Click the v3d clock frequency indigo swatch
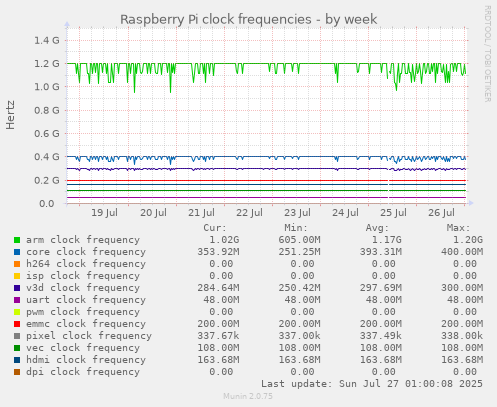This screenshot has height=407, width=497. click(x=17, y=288)
